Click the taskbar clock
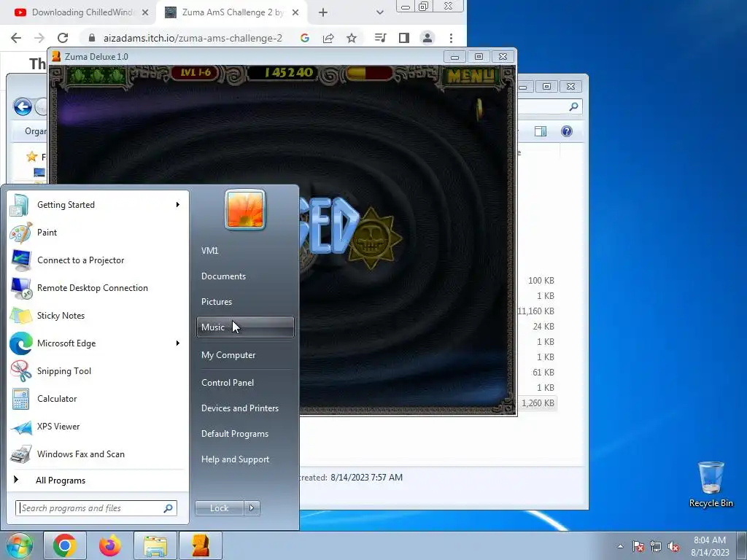This screenshot has height=560, width=747. click(710, 546)
